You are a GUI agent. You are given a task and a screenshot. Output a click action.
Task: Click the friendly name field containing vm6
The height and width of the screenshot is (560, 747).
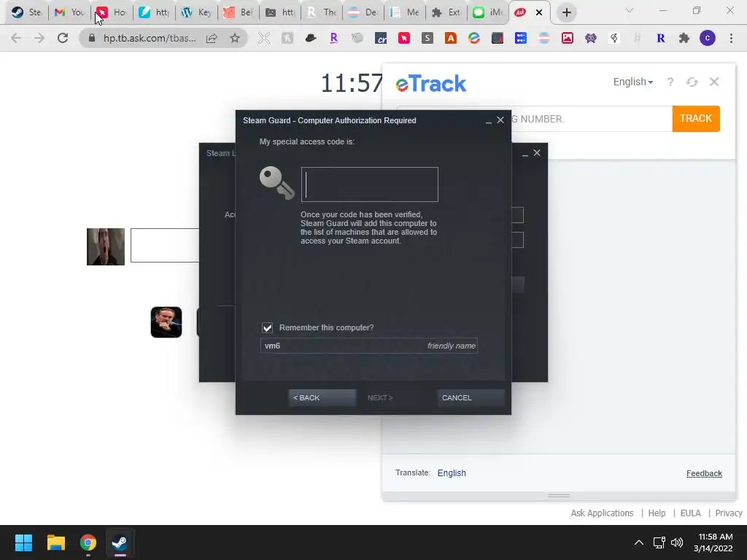click(368, 346)
